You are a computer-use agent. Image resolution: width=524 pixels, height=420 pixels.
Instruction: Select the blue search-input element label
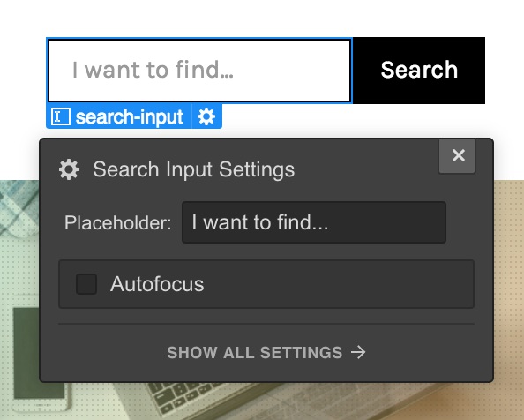[129, 116]
